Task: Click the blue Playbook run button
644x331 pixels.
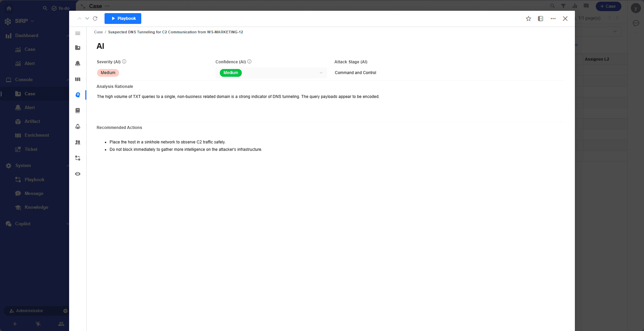Action: click(x=123, y=19)
